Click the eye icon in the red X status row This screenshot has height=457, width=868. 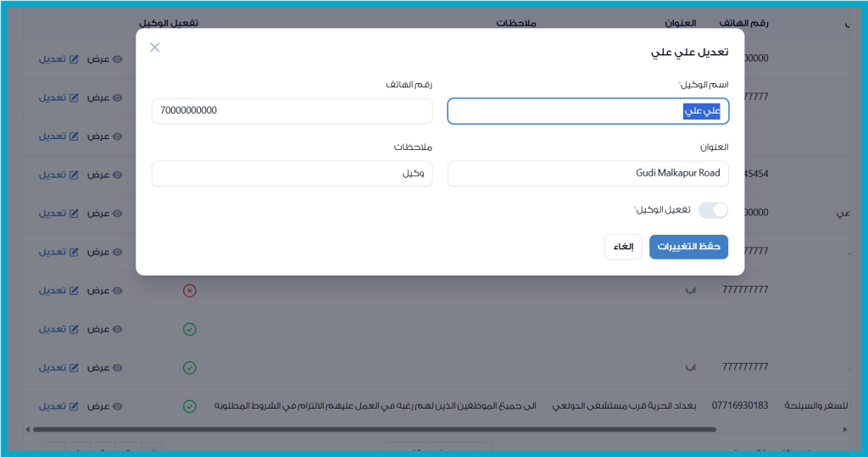[118, 291]
